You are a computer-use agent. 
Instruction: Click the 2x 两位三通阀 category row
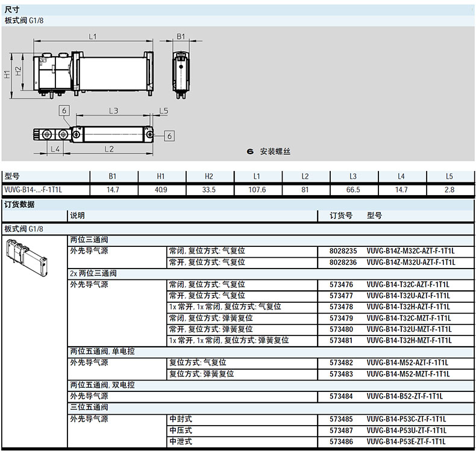click(x=93, y=273)
